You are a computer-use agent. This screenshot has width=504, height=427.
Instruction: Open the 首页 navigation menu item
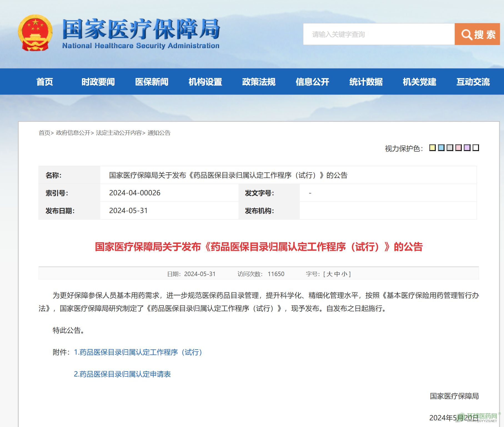[x=44, y=82]
